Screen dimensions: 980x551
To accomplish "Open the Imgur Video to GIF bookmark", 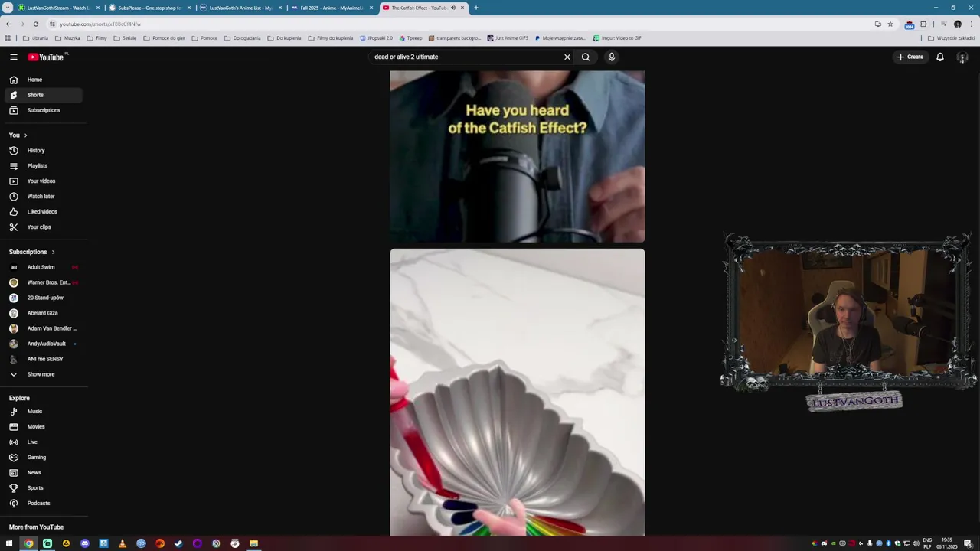I will 617,37.
